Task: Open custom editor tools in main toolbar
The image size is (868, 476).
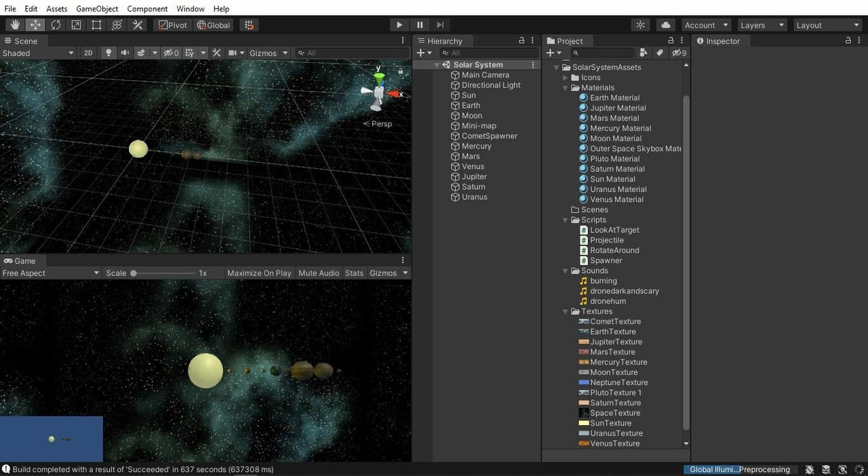Action: point(137,25)
